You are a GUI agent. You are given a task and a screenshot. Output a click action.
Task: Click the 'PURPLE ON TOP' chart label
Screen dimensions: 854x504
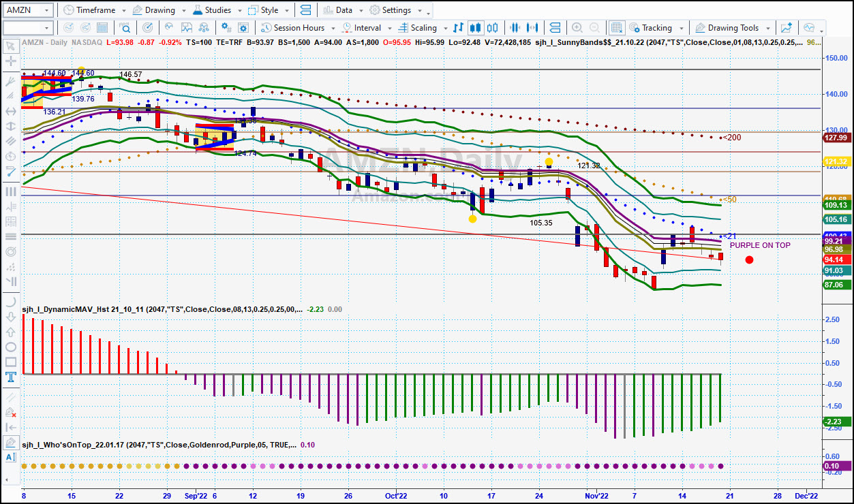(760, 245)
